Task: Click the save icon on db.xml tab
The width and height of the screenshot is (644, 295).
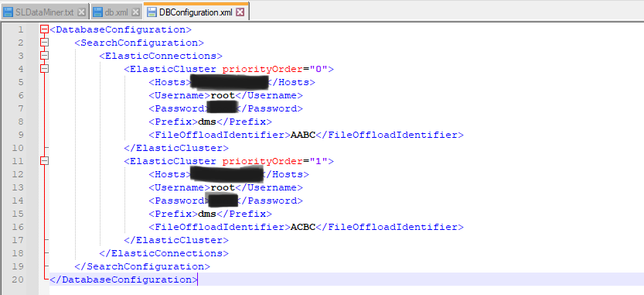Action: 97,12
